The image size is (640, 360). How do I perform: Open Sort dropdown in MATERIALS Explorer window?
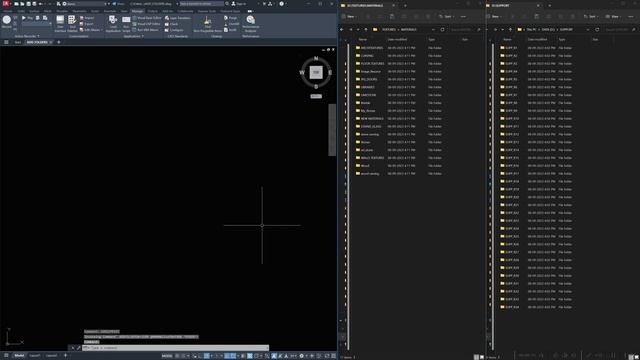[446, 16]
